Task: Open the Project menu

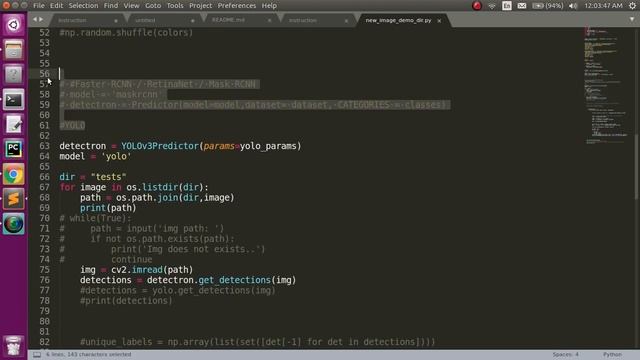Action: coord(200,6)
